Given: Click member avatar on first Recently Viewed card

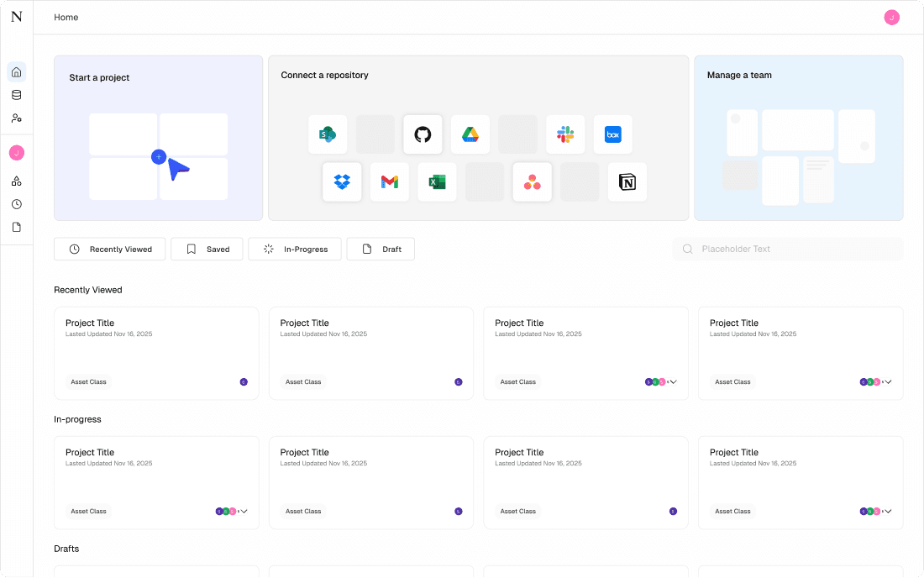Looking at the screenshot, I should [244, 381].
